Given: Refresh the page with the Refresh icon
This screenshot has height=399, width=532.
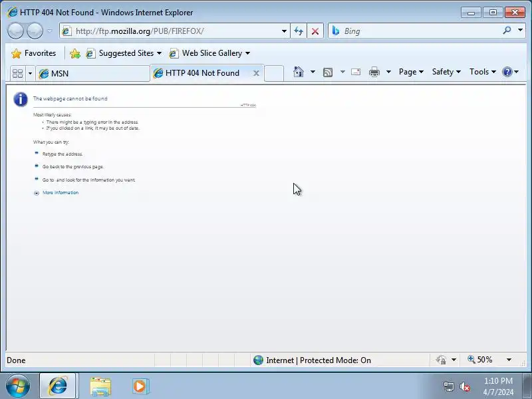Looking at the screenshot, I should (x=299, y=31).
